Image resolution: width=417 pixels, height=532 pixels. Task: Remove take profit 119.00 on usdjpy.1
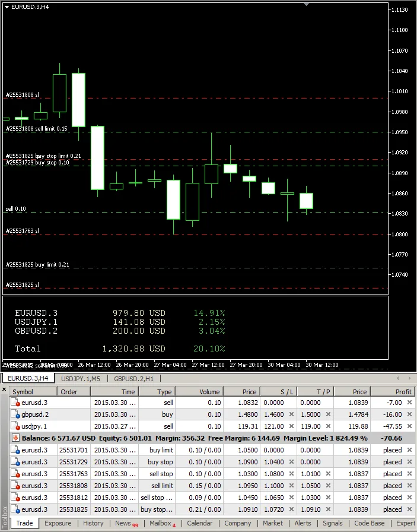pos(328,426)
